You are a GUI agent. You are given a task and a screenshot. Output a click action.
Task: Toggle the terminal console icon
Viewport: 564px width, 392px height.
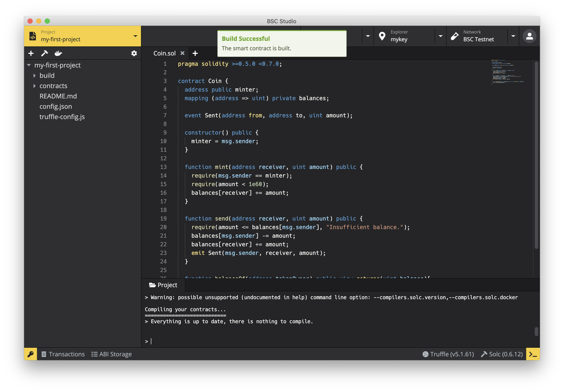533,354
